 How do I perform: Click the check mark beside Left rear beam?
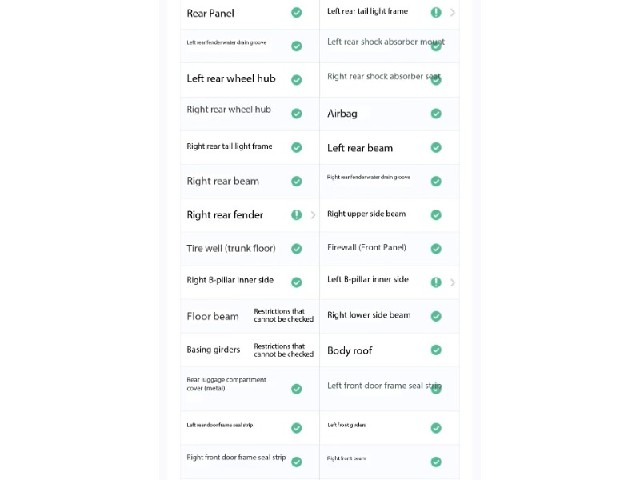click(436, 147)
